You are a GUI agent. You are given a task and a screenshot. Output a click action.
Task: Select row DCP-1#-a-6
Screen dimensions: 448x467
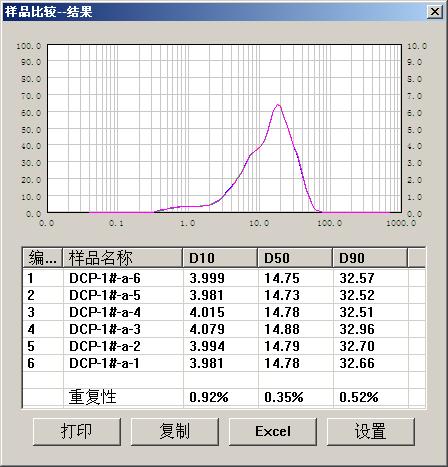click(x=224, y=278)
